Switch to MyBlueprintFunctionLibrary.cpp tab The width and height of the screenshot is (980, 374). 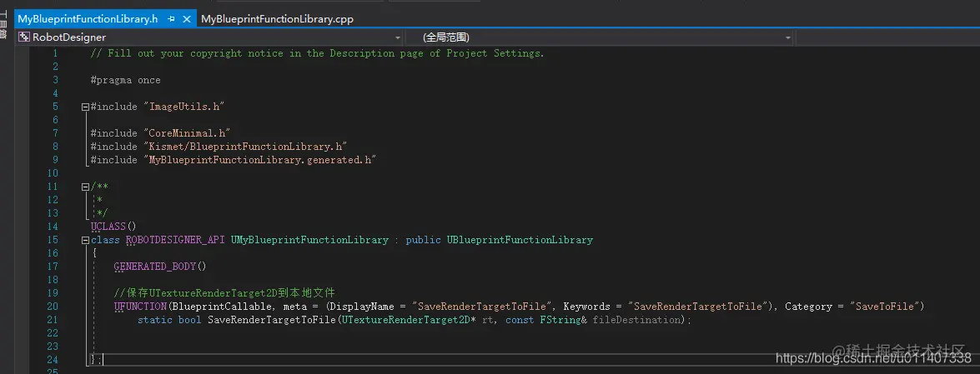pyautogui.click(x=277, y=19)
